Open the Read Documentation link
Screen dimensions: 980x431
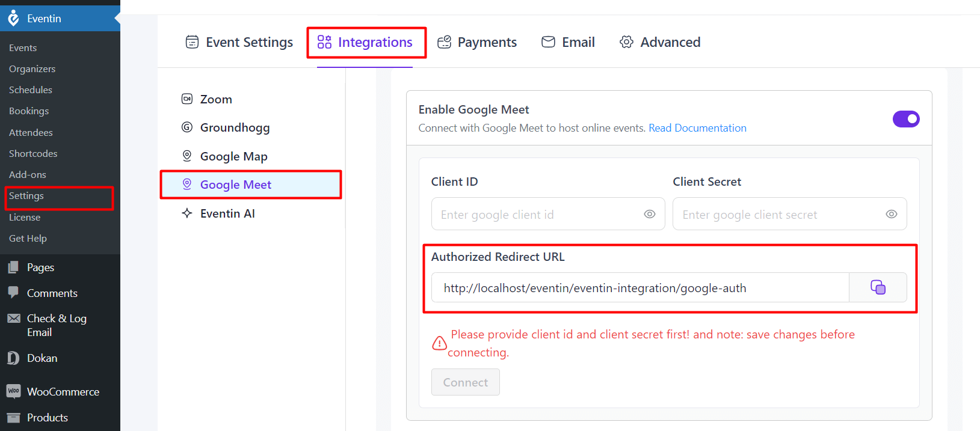(697, 128)
